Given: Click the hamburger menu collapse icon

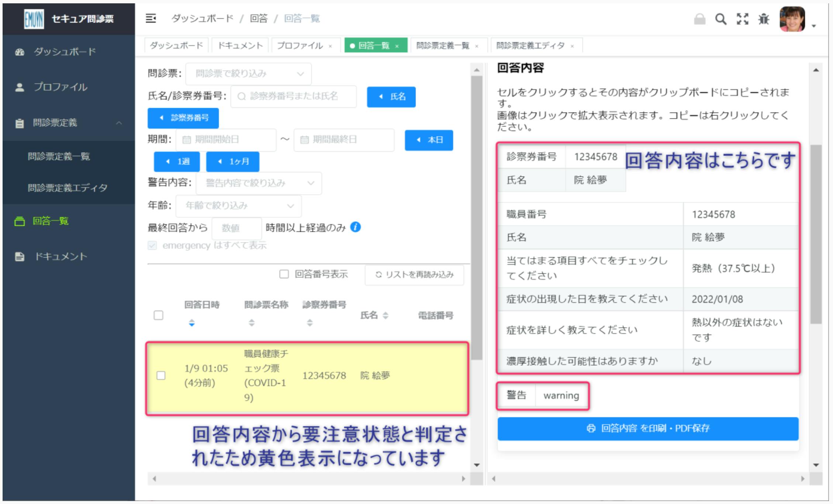Looking at the screenshot, I should [151, 18].
